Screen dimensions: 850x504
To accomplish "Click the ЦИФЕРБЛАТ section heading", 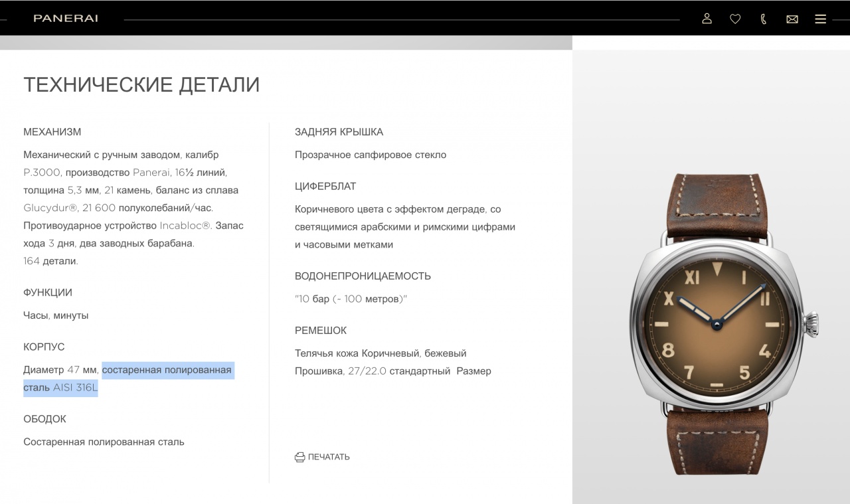I will [x=325, y=187].
